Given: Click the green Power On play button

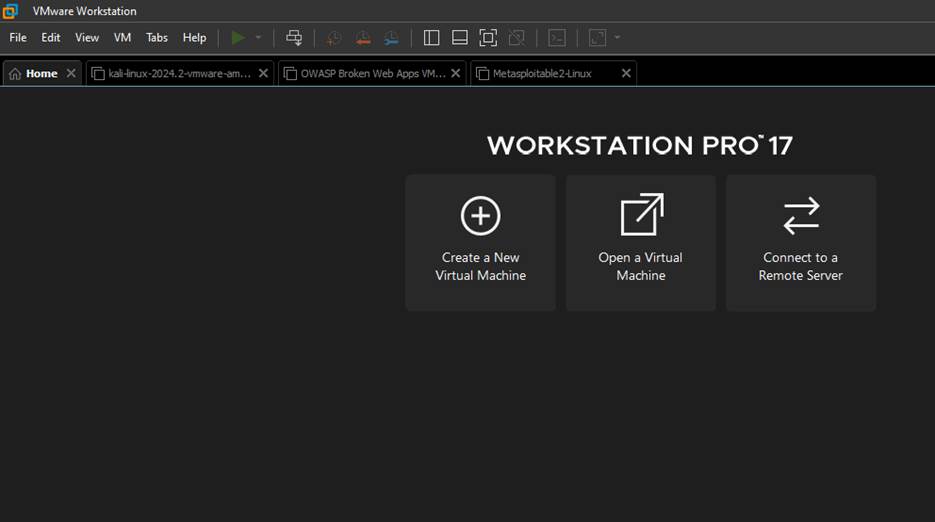Looking at the screenshot, I should point(238,38).
